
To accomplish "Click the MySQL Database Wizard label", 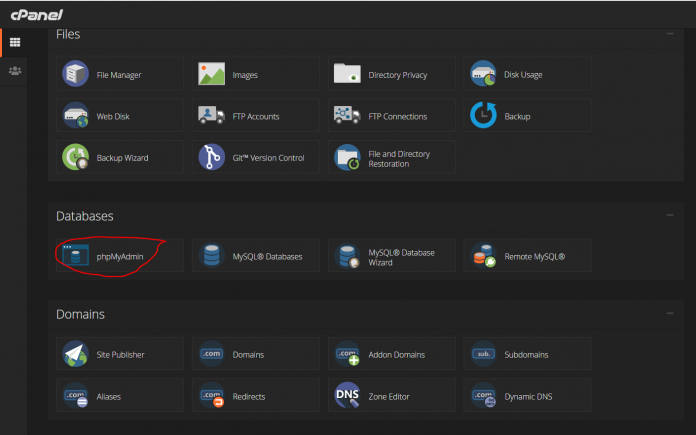I will tap(401, 257).
